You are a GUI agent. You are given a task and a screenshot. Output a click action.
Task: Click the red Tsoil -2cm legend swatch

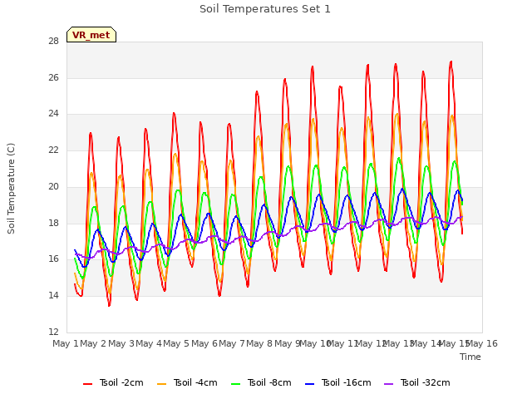tap(88, 384)
